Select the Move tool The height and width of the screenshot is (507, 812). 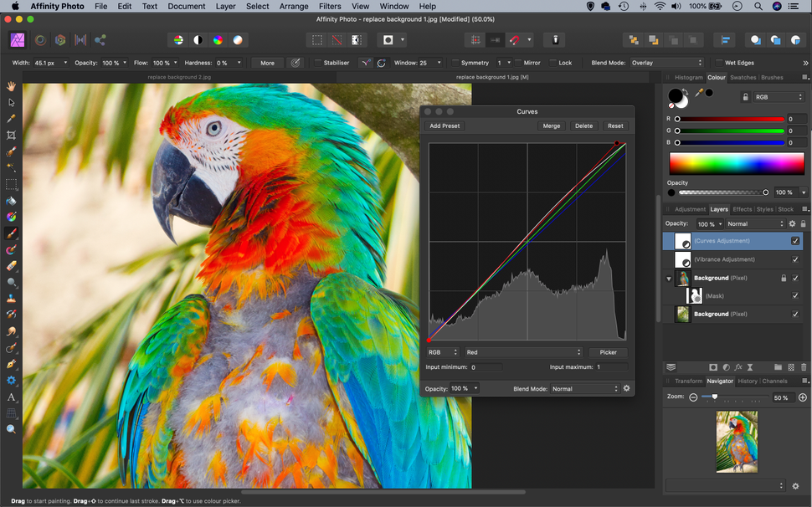pyautogui.click(x=11, y=102)
